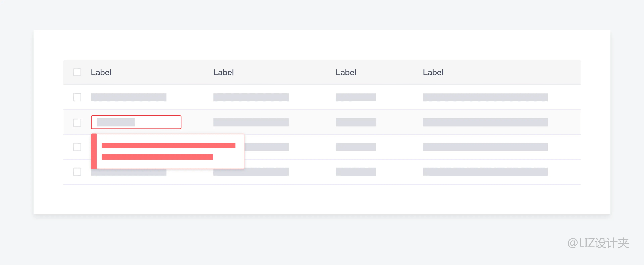Sort by the second column's Label header
Image resolution: width=644 pixels, height=265 pixels.
click(223, 72)
